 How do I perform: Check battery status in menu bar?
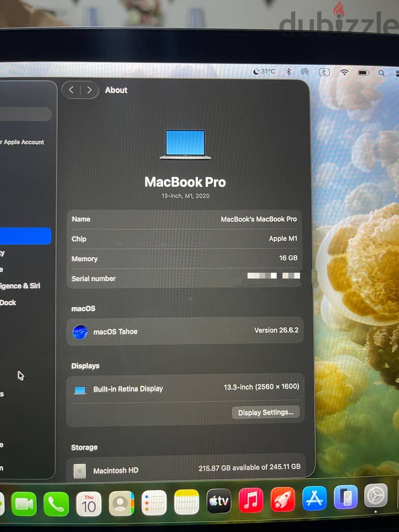tap(363, 72)
